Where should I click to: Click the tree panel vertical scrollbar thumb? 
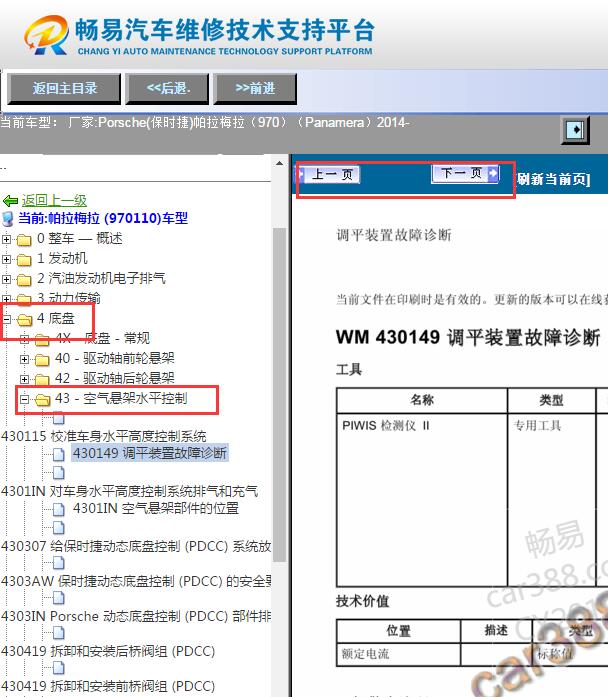[x=279, y=395]
